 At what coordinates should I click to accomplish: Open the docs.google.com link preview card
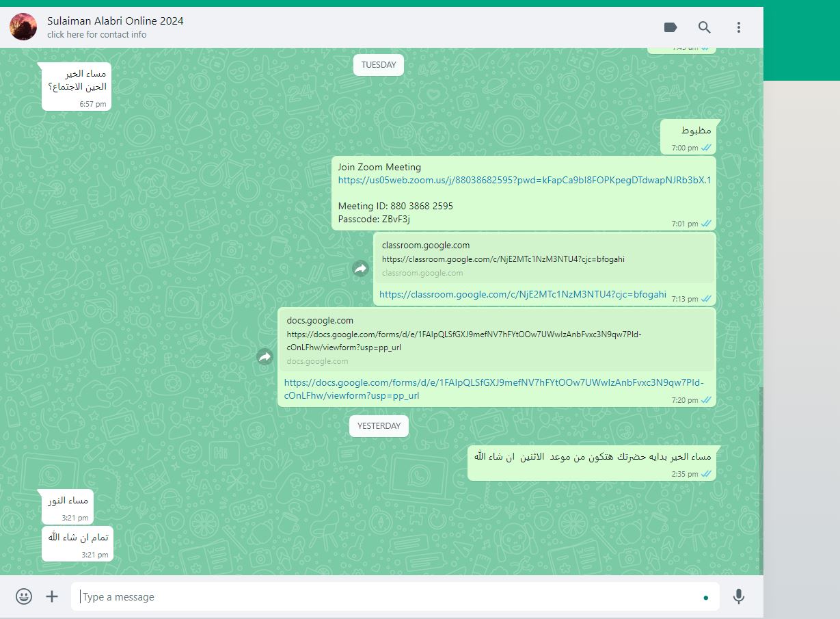[x=496, y=340]
